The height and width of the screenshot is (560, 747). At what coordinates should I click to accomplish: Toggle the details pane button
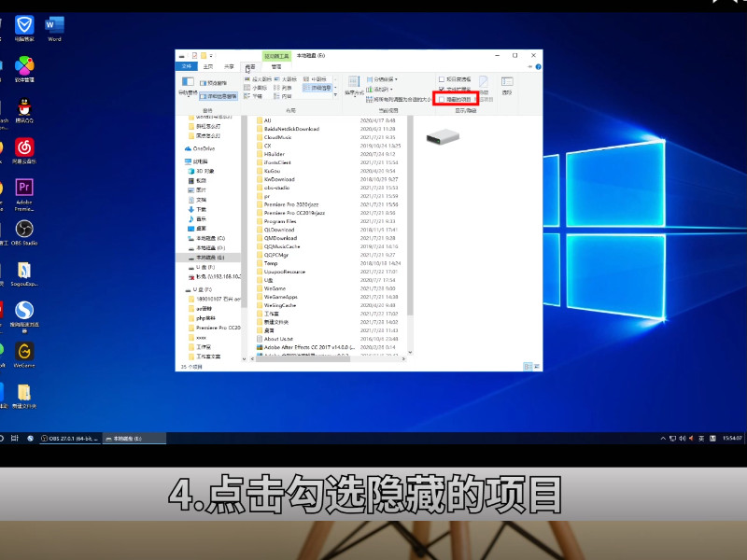click(218, 96)
